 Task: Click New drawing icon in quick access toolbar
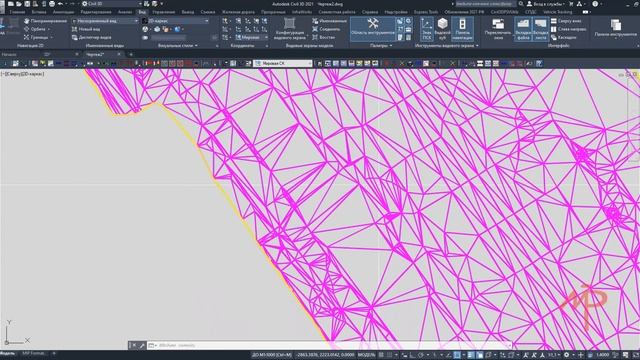coord(11,4)
